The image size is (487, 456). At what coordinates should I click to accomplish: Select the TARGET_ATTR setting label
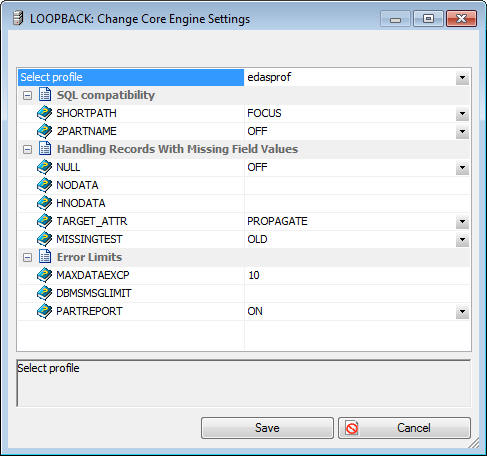(92, 221)
